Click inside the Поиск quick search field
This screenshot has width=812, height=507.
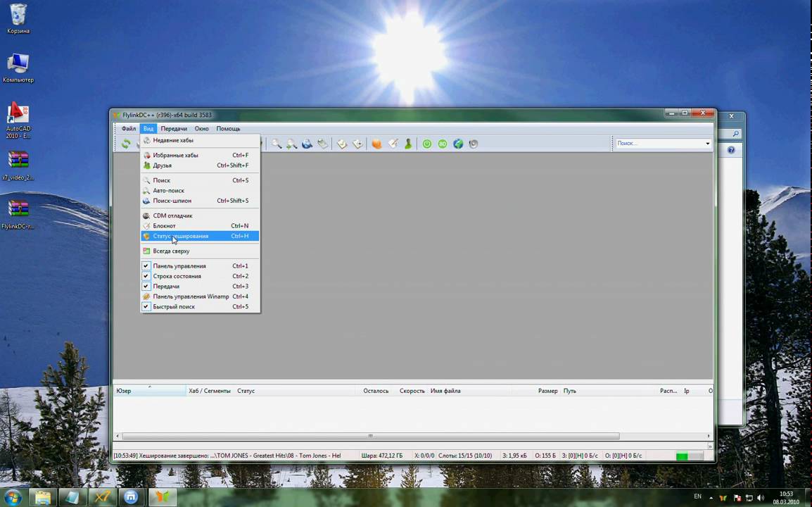[x=658, y=144]
